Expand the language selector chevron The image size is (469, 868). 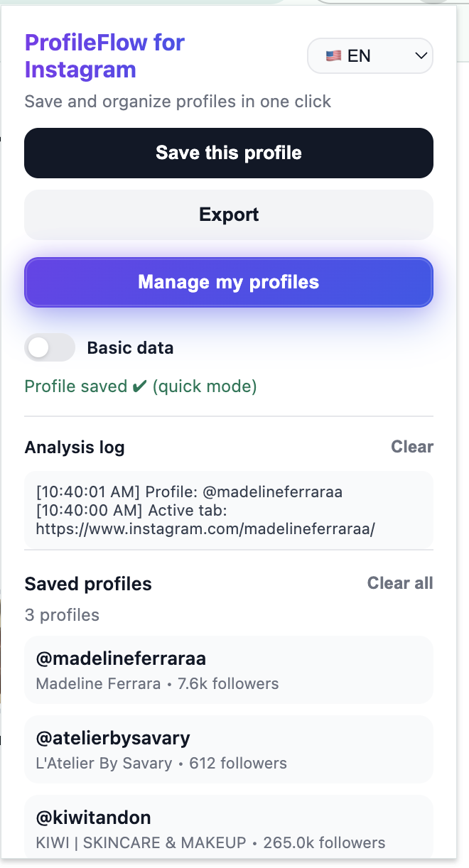click(419, 55)
